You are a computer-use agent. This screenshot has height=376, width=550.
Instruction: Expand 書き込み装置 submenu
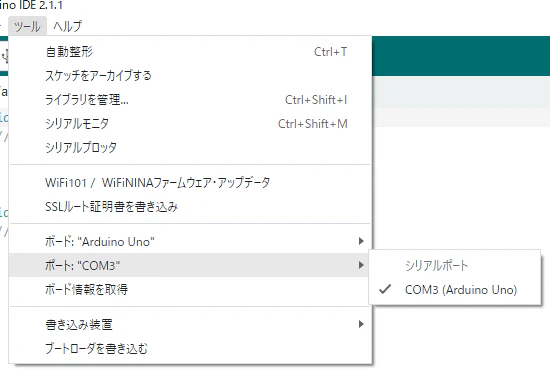(190, 324)
